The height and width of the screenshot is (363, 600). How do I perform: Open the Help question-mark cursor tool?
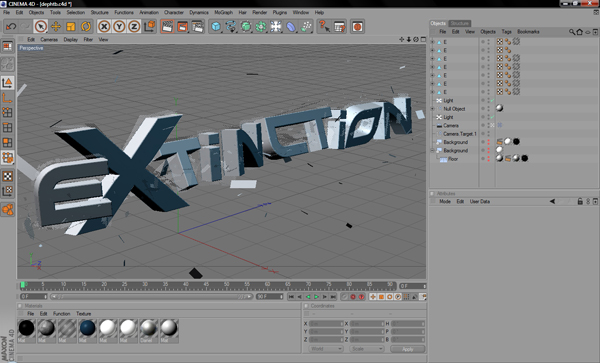click(x=324, y=26)
